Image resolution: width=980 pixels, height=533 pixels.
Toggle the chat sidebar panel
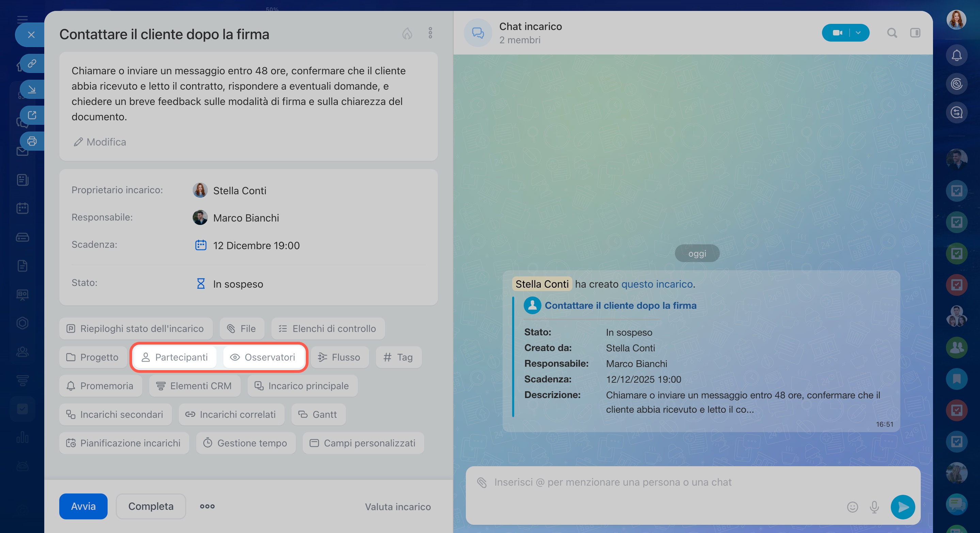915,33
